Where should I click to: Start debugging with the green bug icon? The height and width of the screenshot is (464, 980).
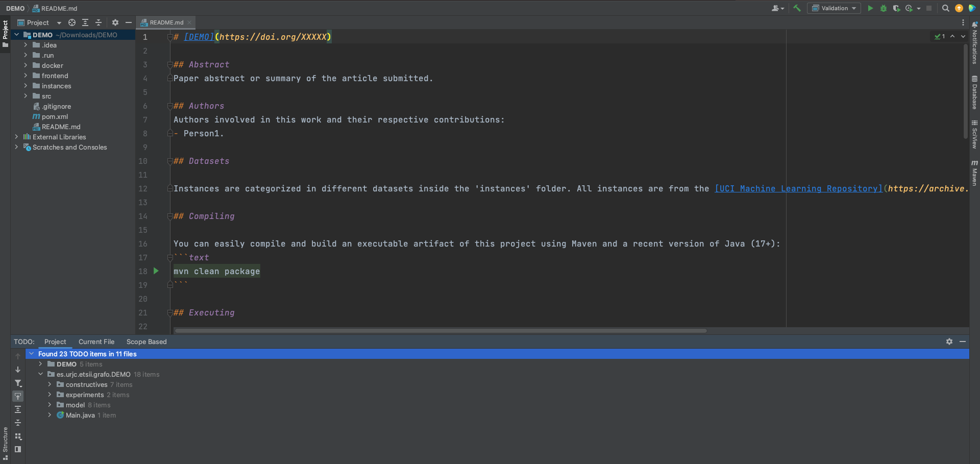[x=884, y=8]
